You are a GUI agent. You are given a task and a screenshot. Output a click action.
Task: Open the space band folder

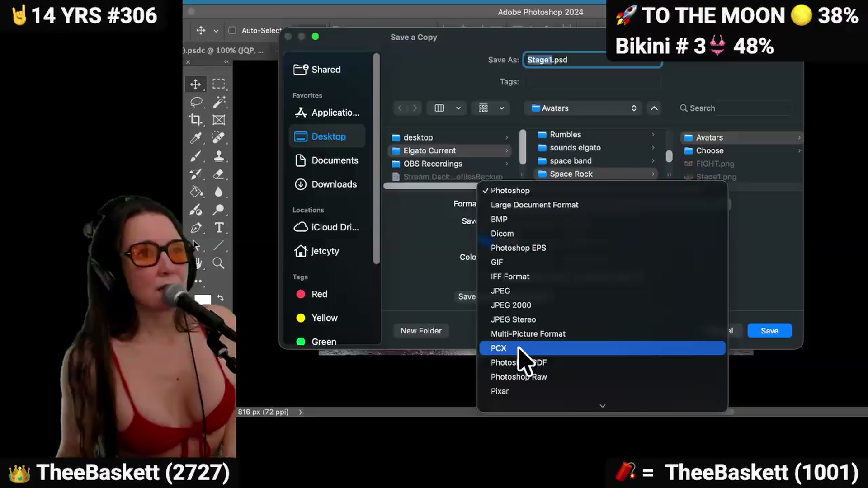[596, 161]
